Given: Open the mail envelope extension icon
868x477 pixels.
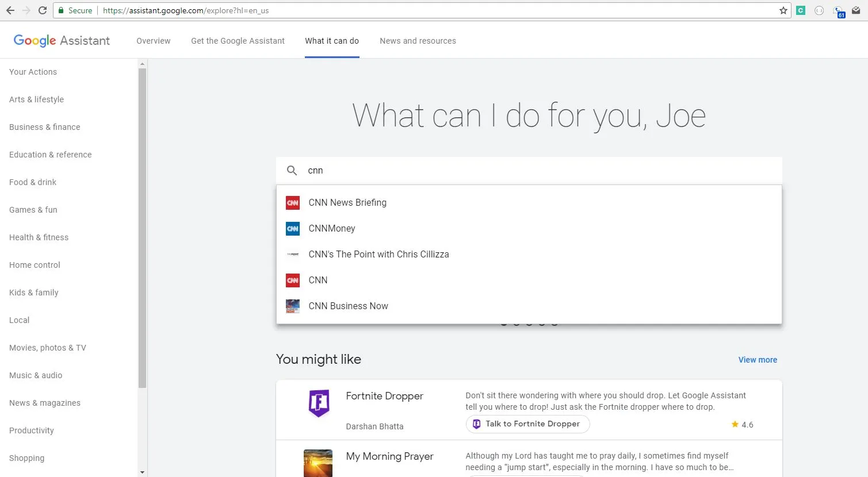Looking at the screenshot, I should (856, 10).
